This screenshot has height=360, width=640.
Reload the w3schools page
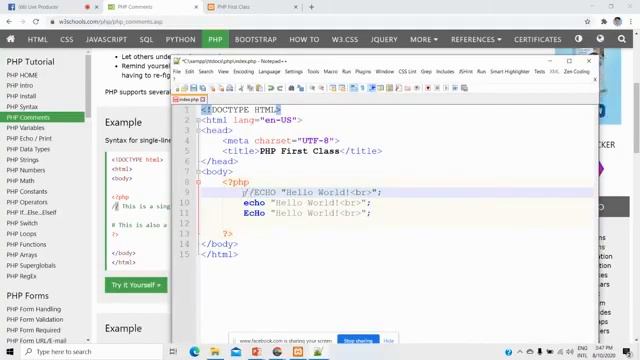coord(36,21)
